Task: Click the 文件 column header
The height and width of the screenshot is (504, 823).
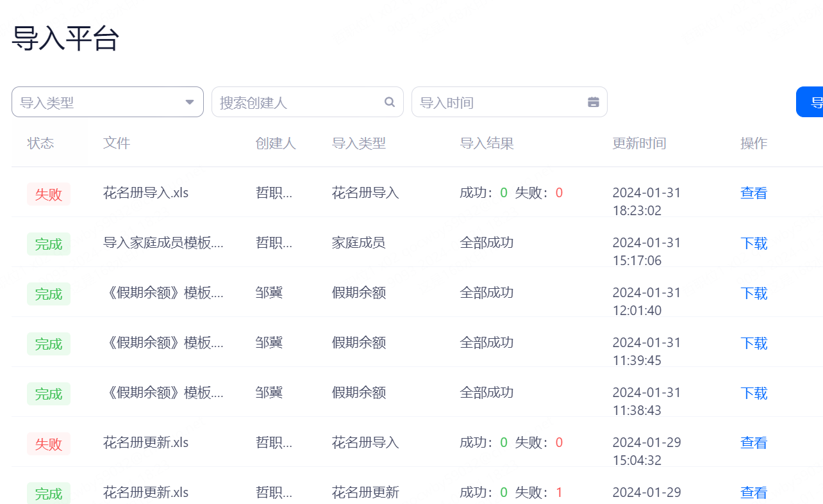Action: (117, 143)
